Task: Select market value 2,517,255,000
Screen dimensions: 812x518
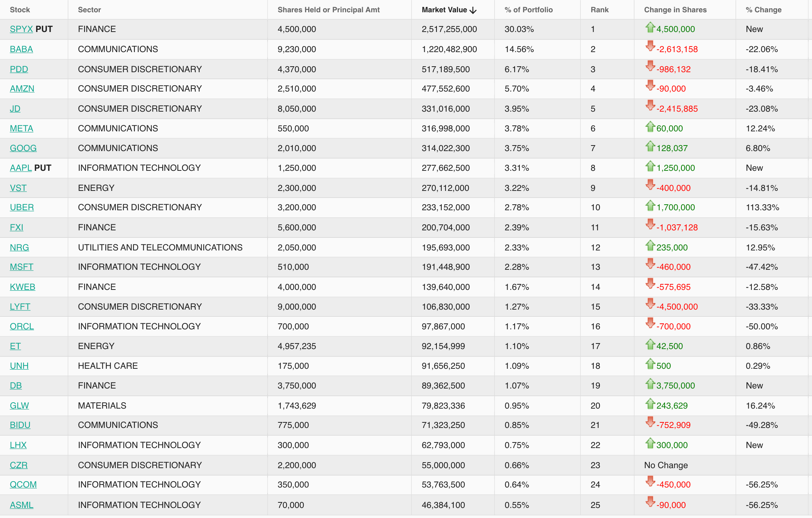Action: 449,29
